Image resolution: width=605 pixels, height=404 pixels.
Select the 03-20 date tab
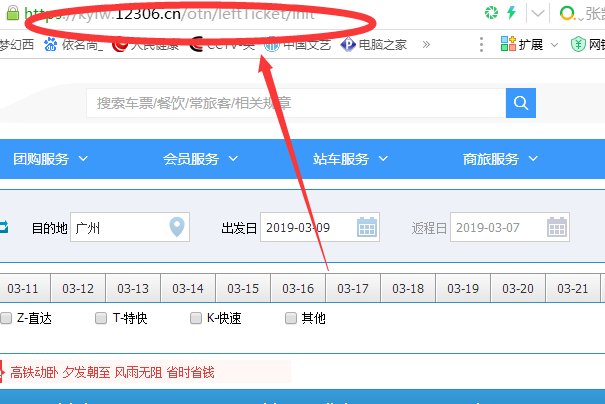518,288
